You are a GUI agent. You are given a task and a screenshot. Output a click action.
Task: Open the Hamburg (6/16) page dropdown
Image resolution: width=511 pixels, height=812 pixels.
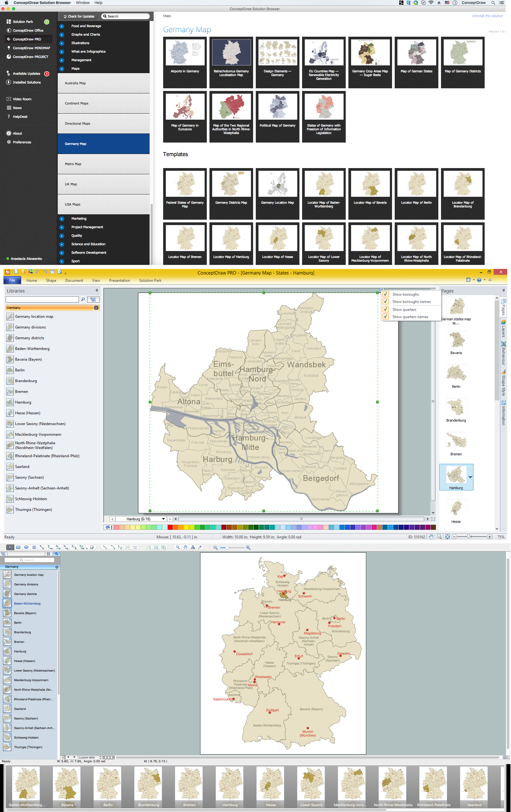click(x=163, y=519)
